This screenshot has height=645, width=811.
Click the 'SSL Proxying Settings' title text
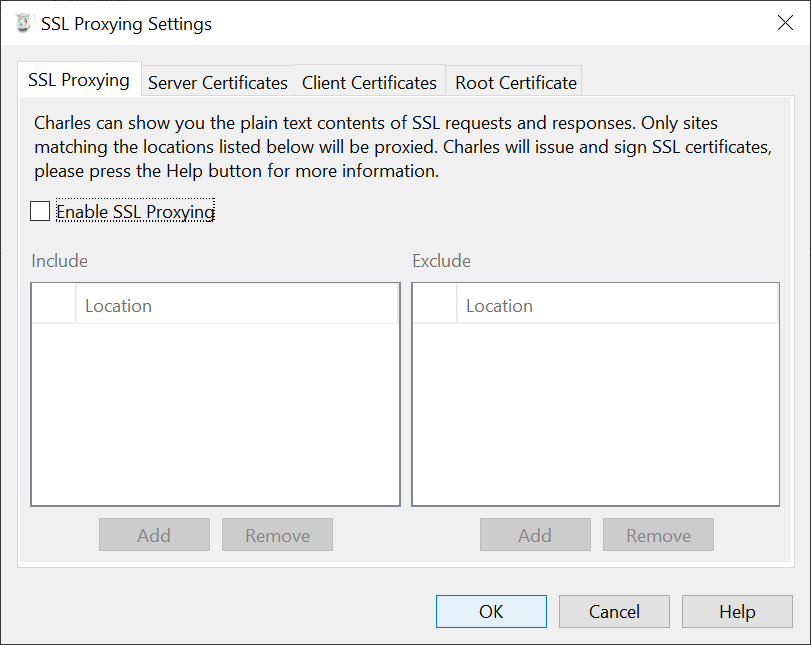126,24
